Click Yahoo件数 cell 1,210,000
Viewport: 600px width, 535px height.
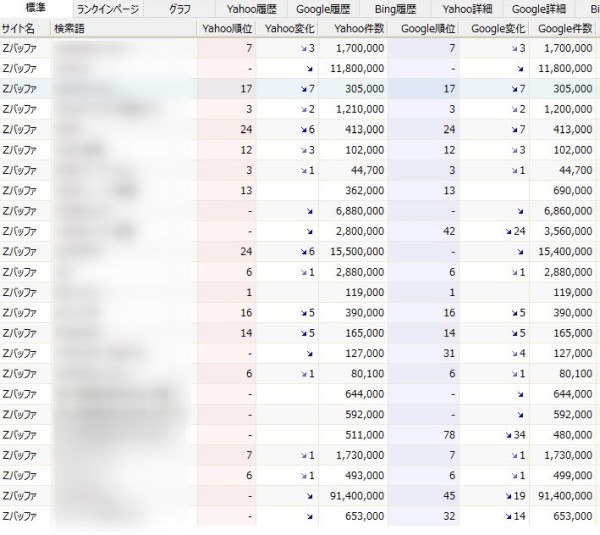pyautogui.click(x=353, y=109)
